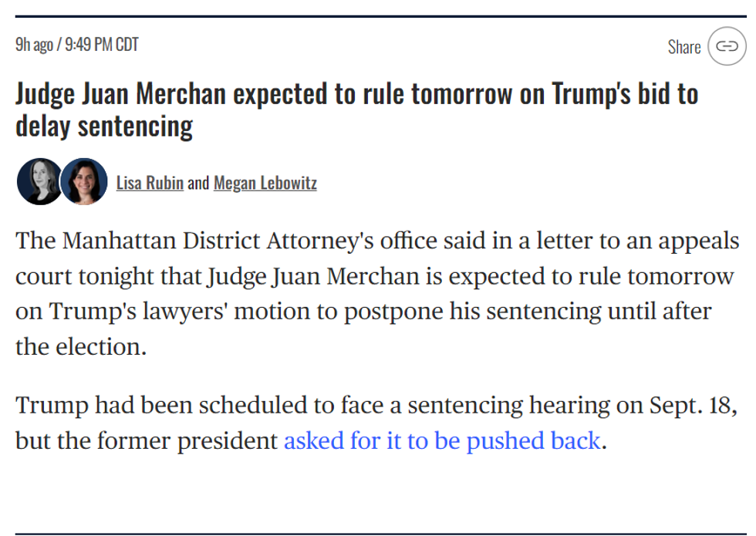756x536 pixels.
Task: Click the "Share" label
Action: (684, 47)
